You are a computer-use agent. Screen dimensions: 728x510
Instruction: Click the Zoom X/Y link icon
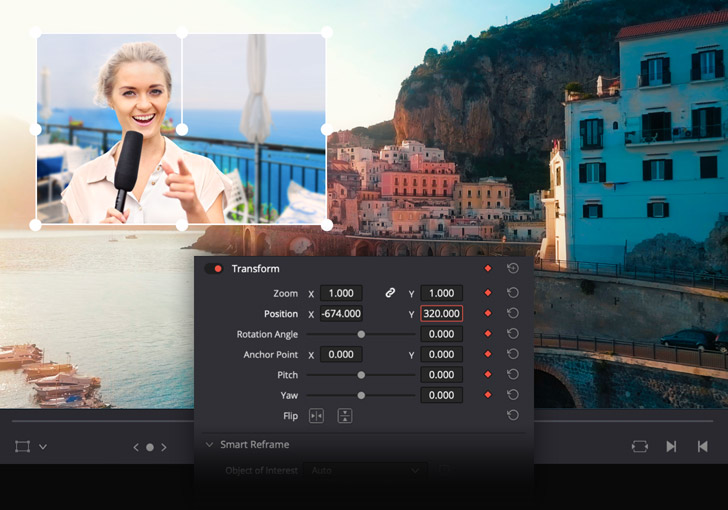click(390, 293)
